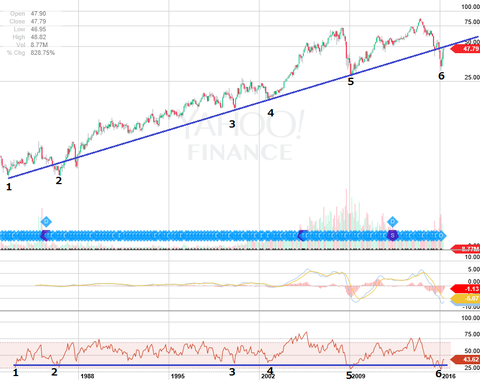Click the D dividend diamond near 2012
480x380 pixels.
(x=392, y=222)
